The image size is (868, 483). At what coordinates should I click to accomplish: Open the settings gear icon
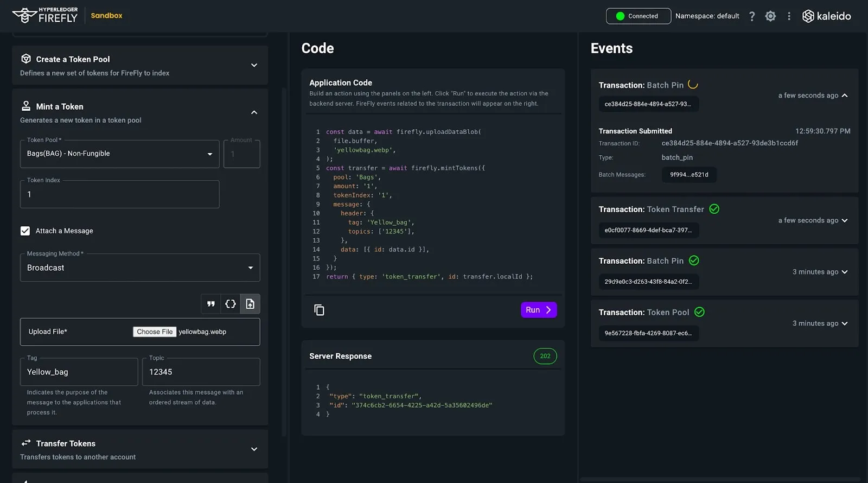(x=770, y=16)
